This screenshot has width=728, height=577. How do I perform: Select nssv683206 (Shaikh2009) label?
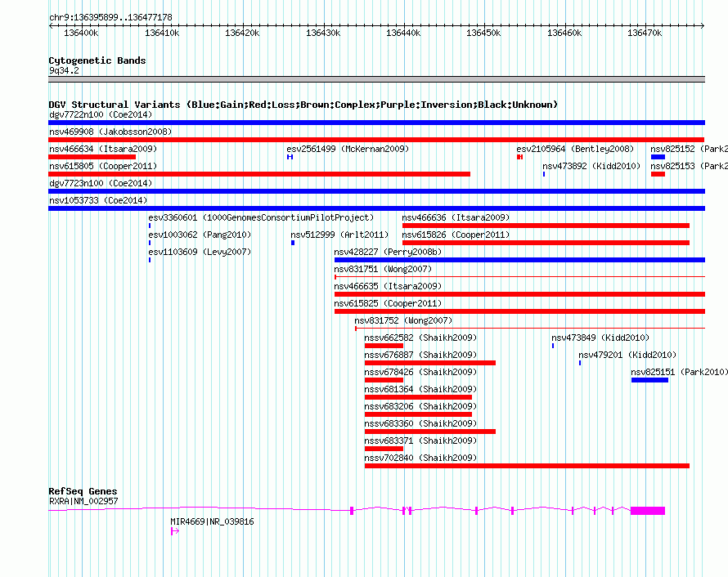tap(420, 406)
